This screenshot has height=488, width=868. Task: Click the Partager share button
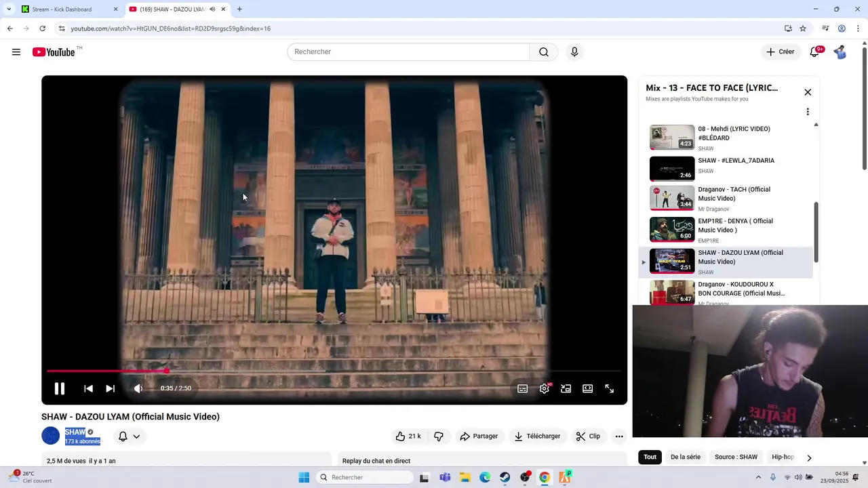tap(479, 436)
